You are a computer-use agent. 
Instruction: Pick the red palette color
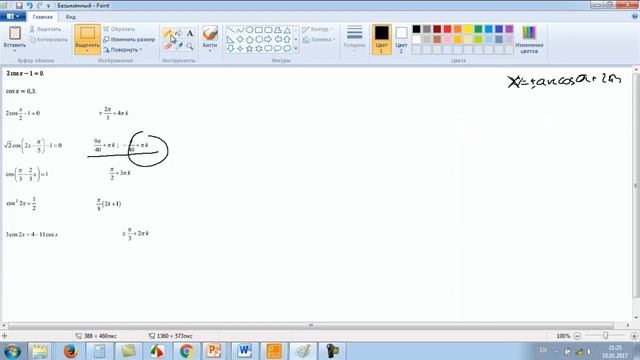point(447,29)
